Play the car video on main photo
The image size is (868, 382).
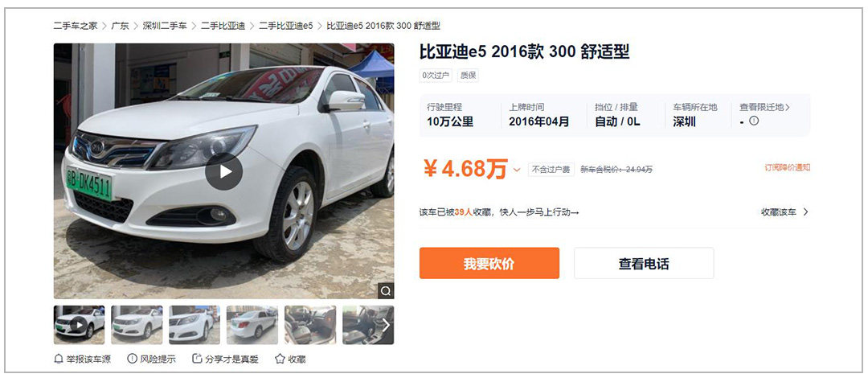(x=223, y=171)
